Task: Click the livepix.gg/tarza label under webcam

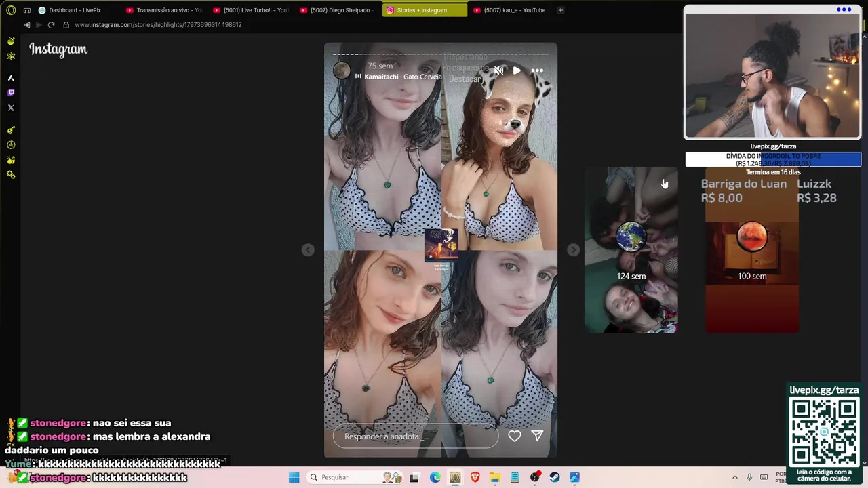Action: point(773,146)
